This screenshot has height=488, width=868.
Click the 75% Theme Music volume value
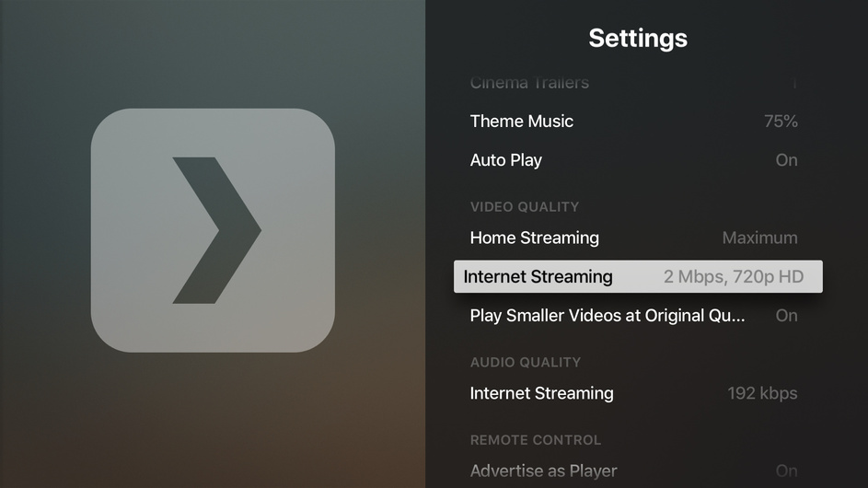coord(781,122)
